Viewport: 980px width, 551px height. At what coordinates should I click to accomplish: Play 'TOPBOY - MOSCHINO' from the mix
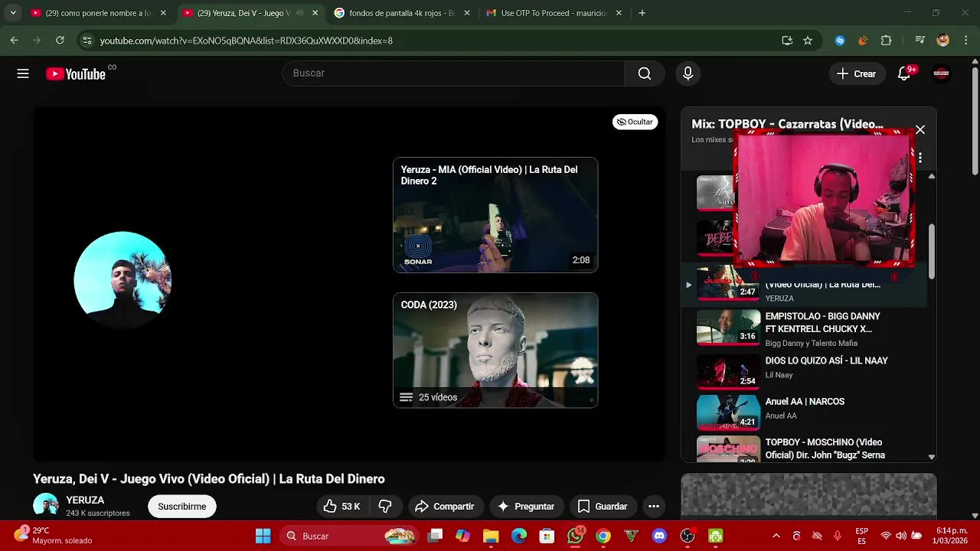coord(804,448)
